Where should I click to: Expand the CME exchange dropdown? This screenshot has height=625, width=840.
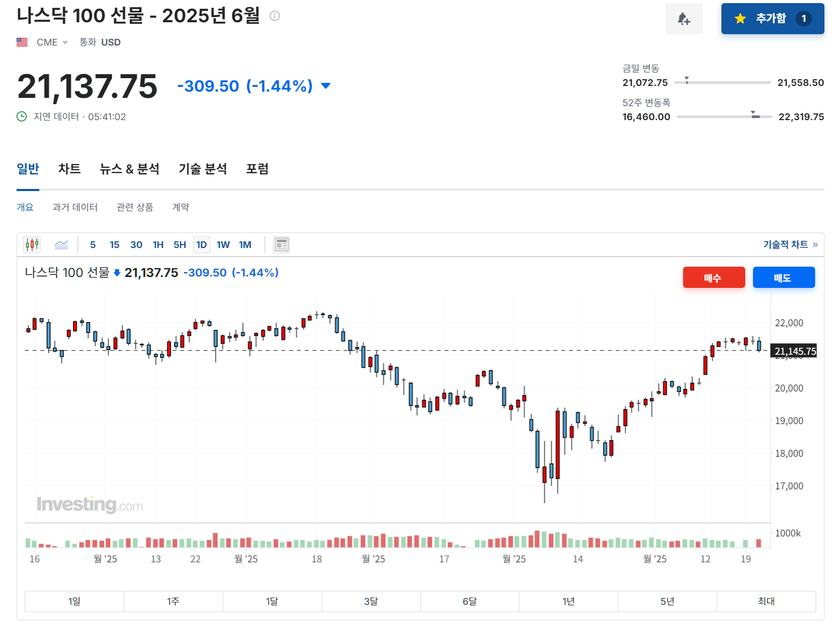[x=65, y=42]
